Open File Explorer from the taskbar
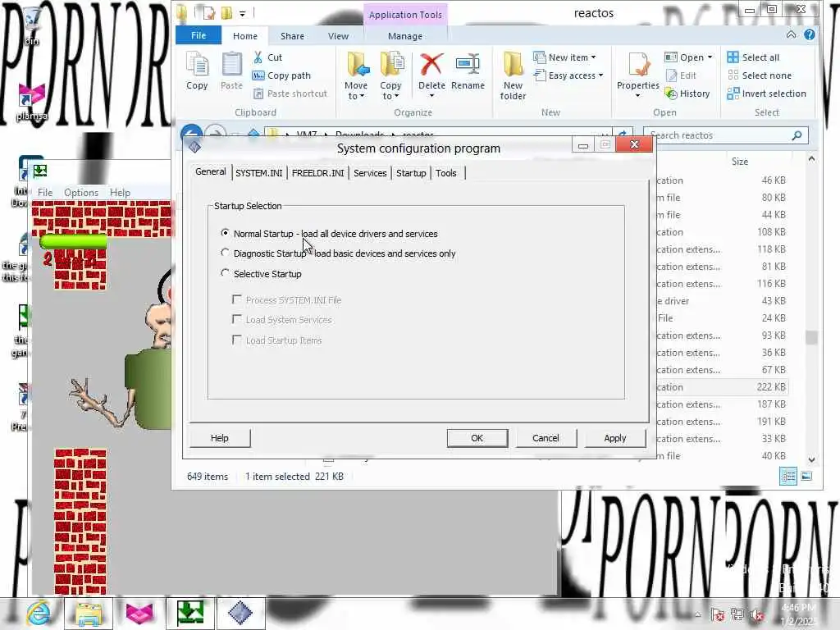Image resolution: width=840 pixels, height=630 pixels. 89,613
